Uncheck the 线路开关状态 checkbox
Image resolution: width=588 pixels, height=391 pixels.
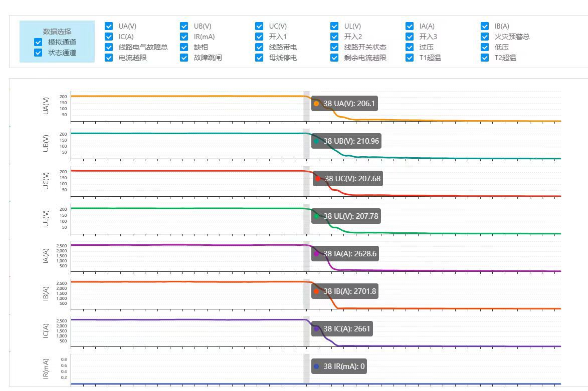pyautogui.click(x=334, y=47)
